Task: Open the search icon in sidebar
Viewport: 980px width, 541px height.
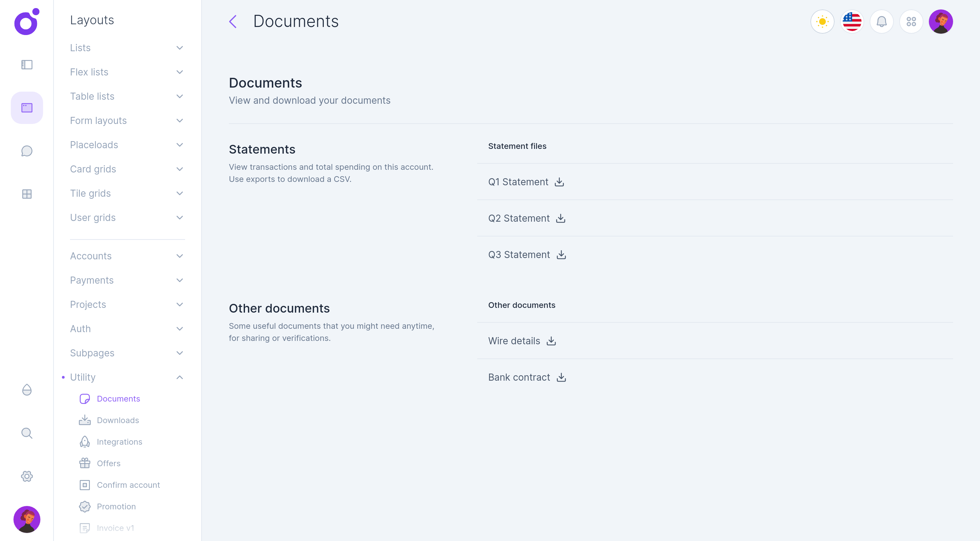Action: (x=27, y=433)
